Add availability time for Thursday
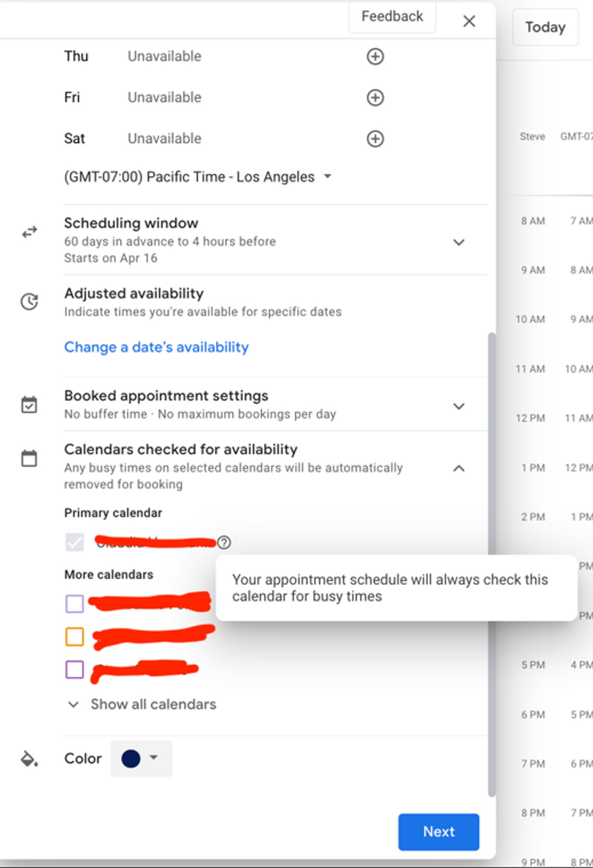Image resolution: width=593 pixels, height=868 pixels. coord(375,56)
